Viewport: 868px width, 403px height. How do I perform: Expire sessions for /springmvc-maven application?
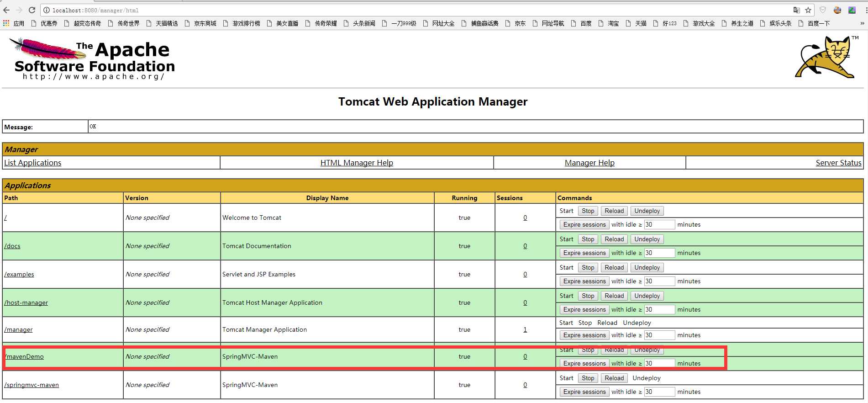point(584,392)
